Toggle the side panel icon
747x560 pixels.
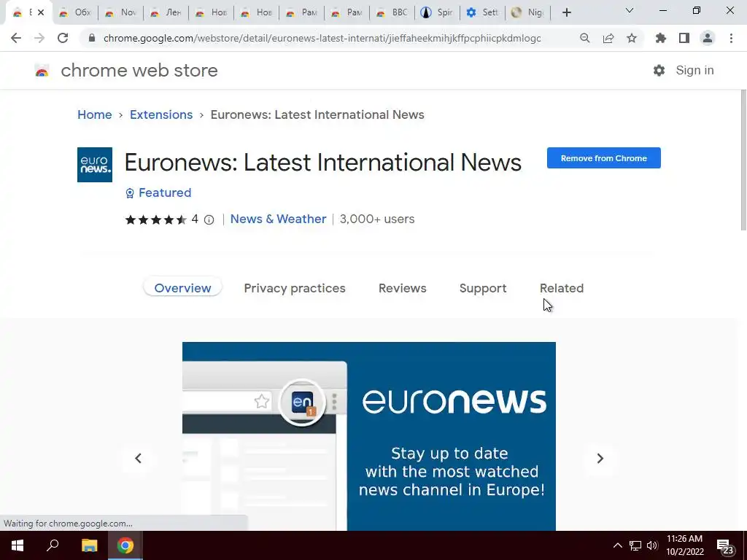684,38
